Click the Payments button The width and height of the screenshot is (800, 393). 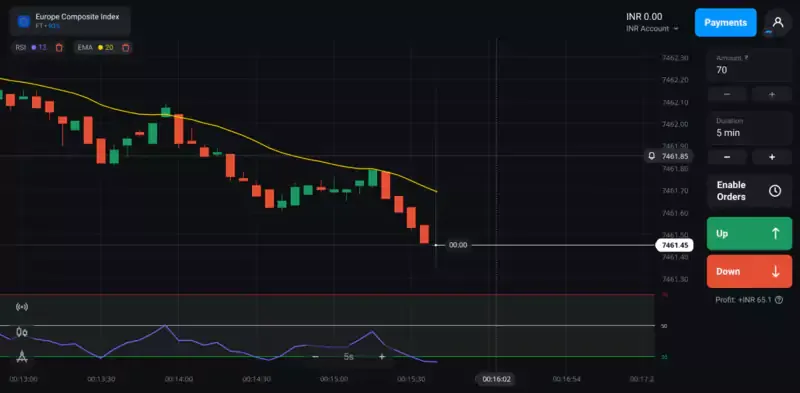coord(726,22)
